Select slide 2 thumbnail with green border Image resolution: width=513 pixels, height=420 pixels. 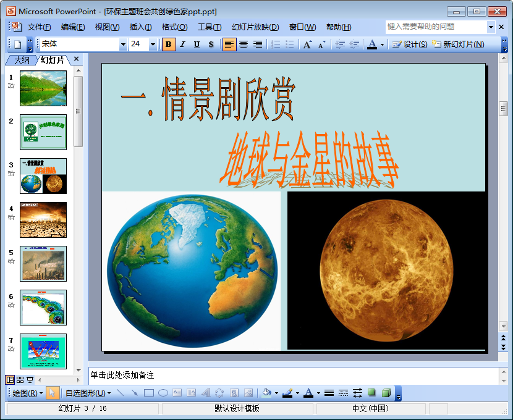pos(43,132)
